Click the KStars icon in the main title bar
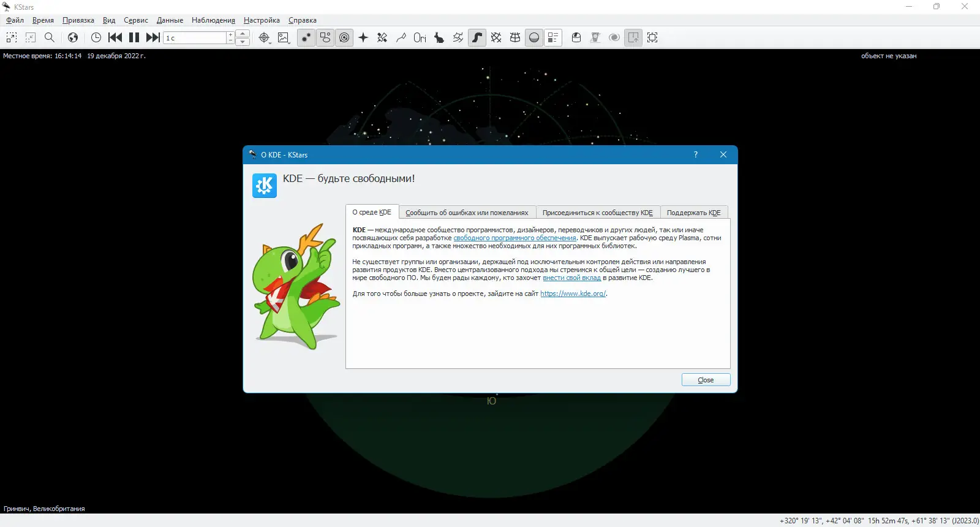Screen dimensions: 980x527 pyautogui.click(x=7, y=7)
